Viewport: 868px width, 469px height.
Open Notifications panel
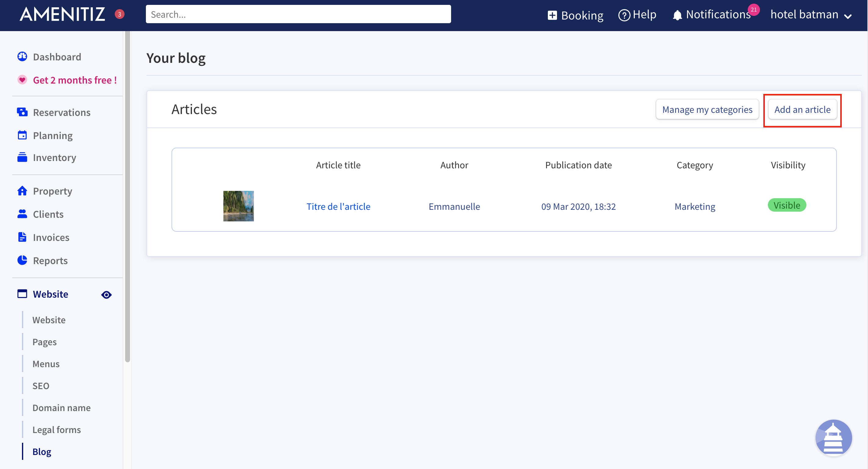[x=718, y=14]
